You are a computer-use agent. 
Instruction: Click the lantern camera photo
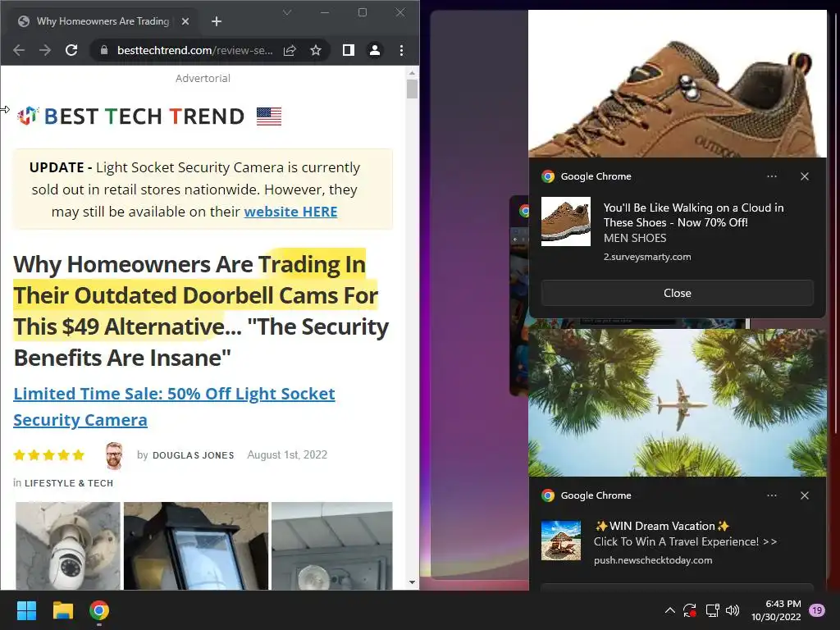point(195,546)
